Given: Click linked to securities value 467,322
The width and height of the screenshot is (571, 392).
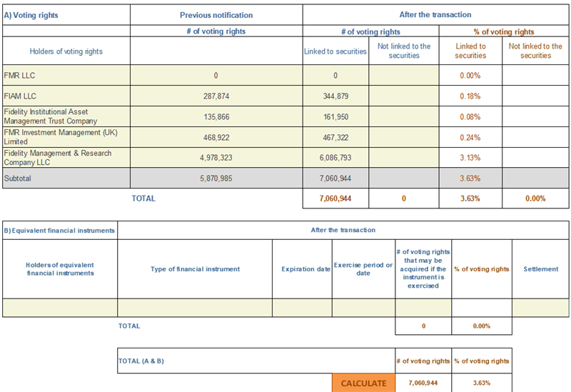Looking at the screenshot, I should 335,137.
